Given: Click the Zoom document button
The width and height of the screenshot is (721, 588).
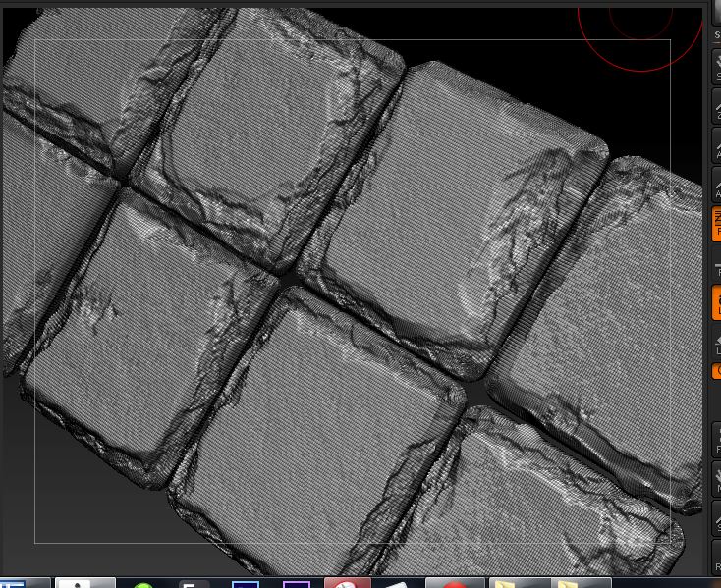Looking at the screenshot, I should (x=716, y=106).
